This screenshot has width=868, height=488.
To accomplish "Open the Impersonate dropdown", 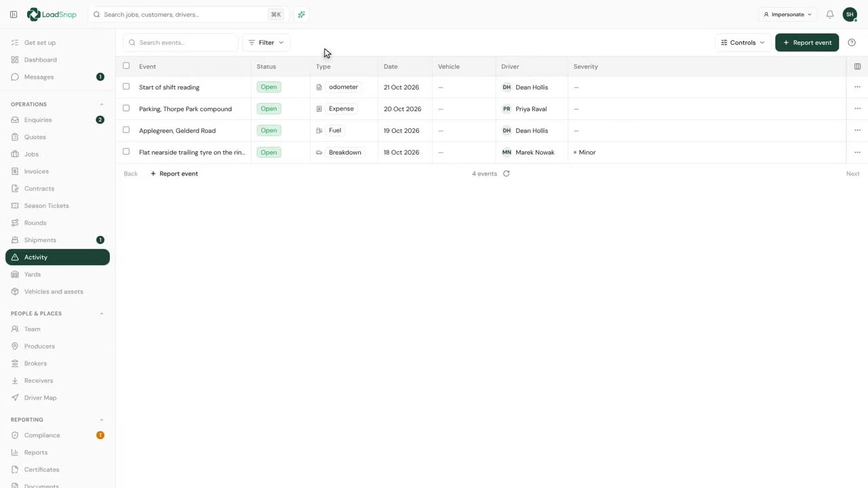I will (787, 14).
